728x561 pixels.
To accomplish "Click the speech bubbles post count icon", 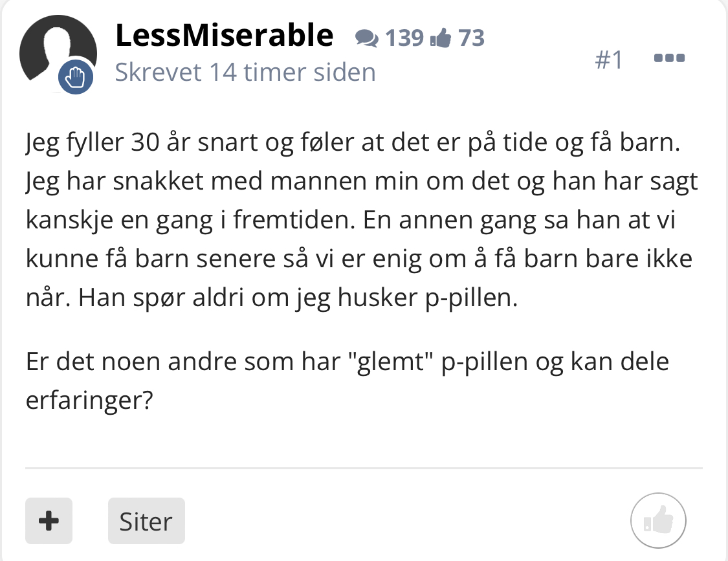I will 368,39.
